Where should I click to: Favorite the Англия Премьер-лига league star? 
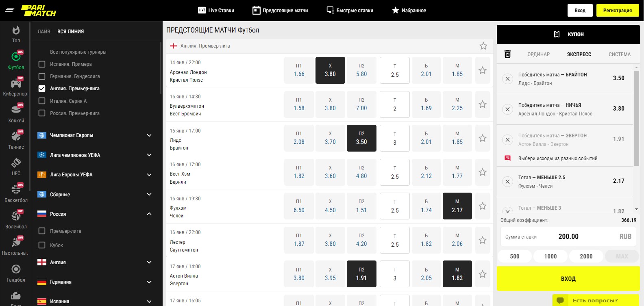tap(483, 46)
